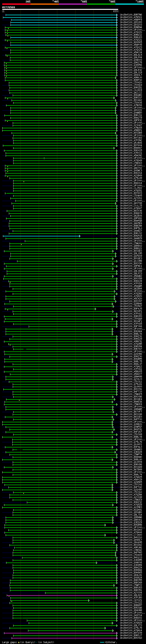Viewport: 146px width, 644px height.
Task: Select hit label UniRef100_Q93Z03
Action: [x=131, y=25]
